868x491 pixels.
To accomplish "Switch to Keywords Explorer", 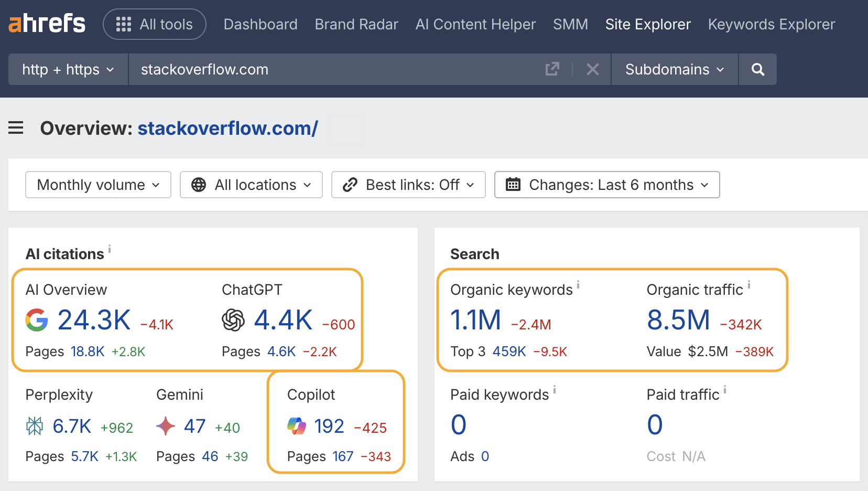I will tap(771, 24).
